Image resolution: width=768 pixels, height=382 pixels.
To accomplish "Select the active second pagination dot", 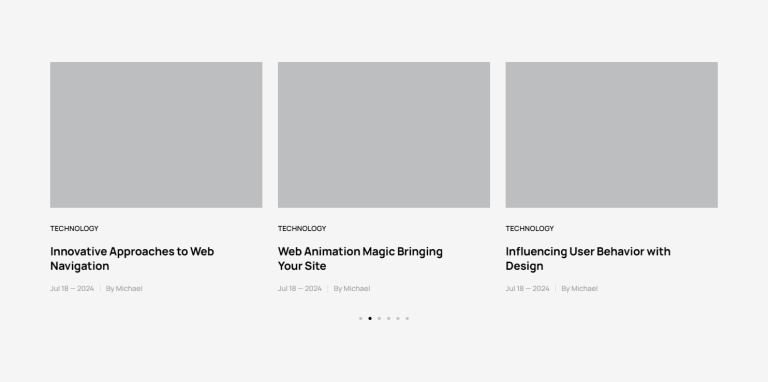I will 370,318.
